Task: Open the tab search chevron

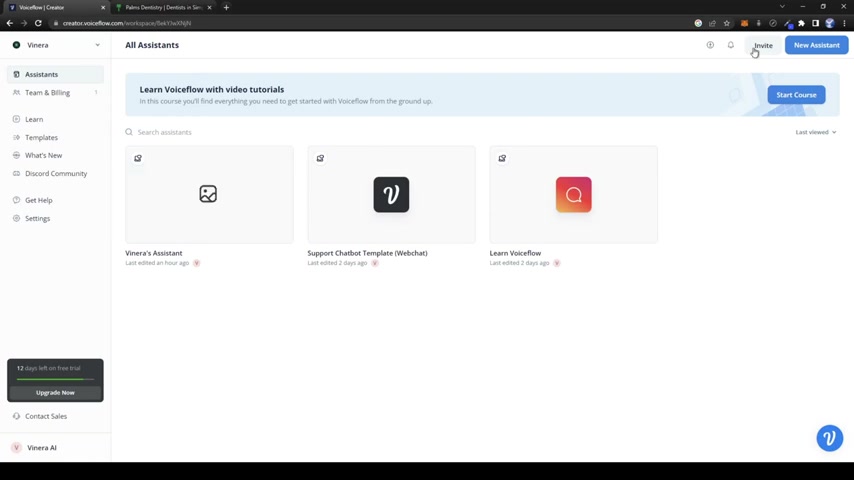Action: click(x=782, y=7)
